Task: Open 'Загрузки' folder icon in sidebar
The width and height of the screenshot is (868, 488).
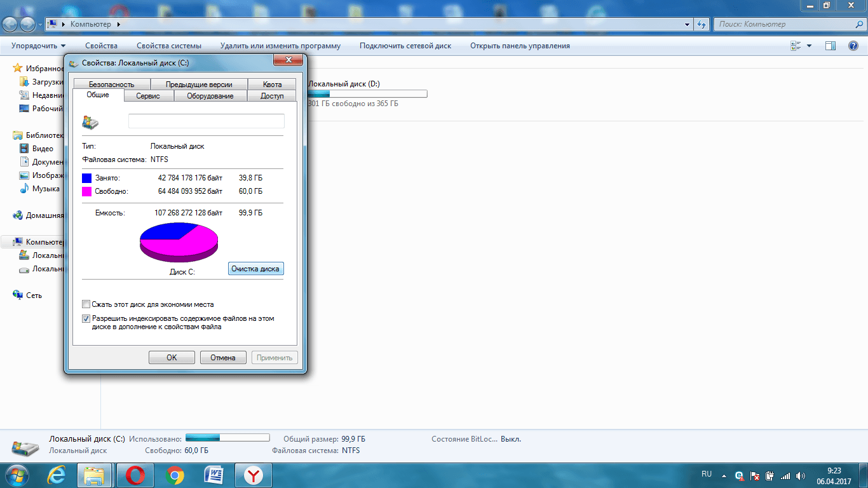Action: click(x=24, y=82)
